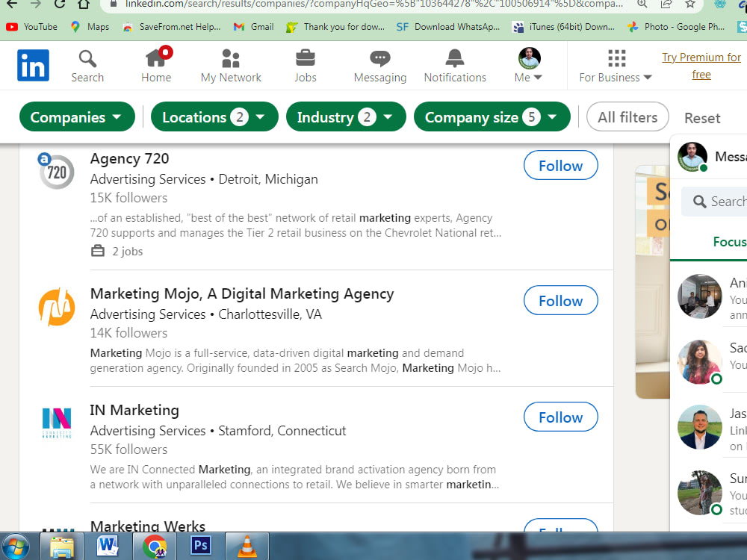
Task: View Agency 720's 2 jobs
Action: tap(117, 251)
